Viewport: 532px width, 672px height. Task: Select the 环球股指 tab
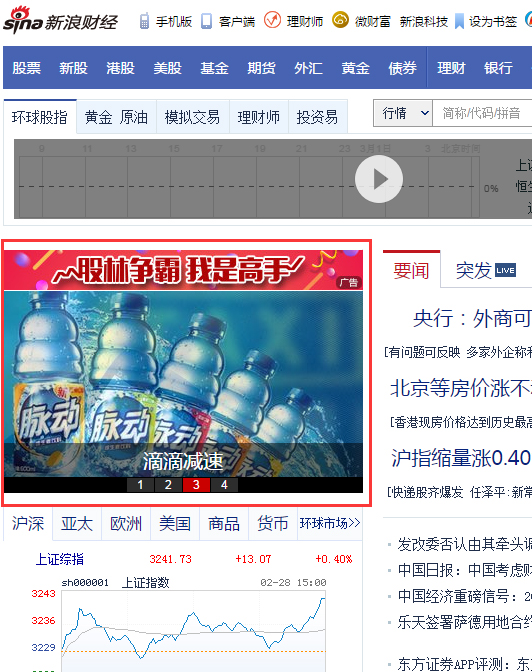pyautogui.click(x=40, y=117)
